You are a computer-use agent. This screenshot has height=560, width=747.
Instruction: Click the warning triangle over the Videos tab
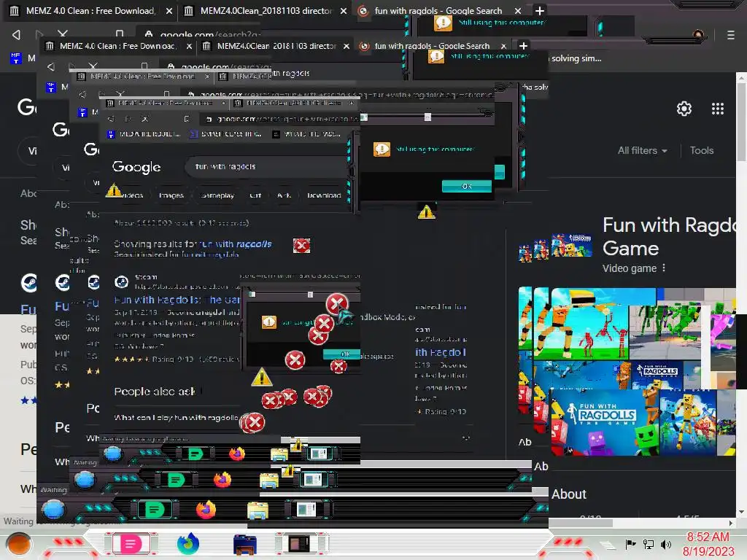click(x=113, y=190)
